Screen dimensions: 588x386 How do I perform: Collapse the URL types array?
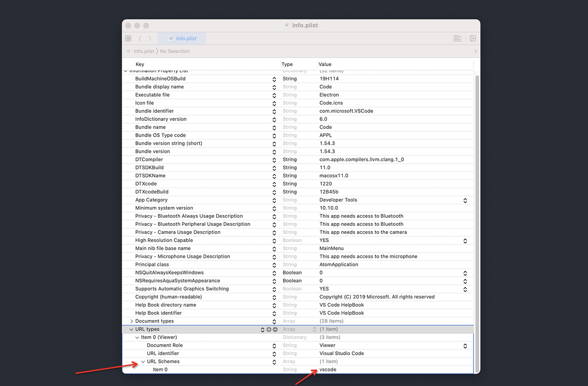(131, 329)
